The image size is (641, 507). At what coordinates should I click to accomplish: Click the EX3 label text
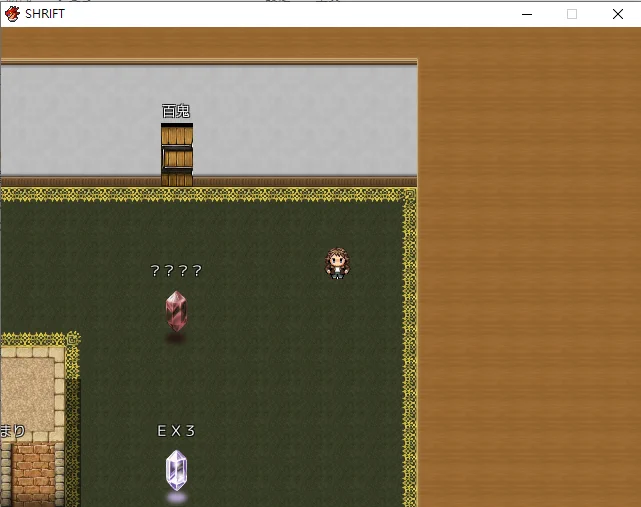176,431
